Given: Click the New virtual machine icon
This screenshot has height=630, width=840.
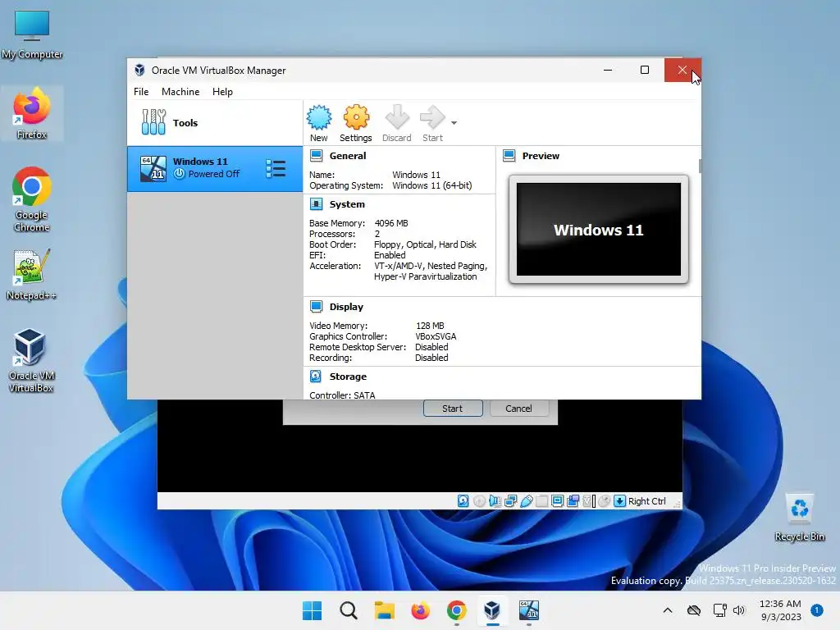Looking at the screenshot, I should [319, 123].
